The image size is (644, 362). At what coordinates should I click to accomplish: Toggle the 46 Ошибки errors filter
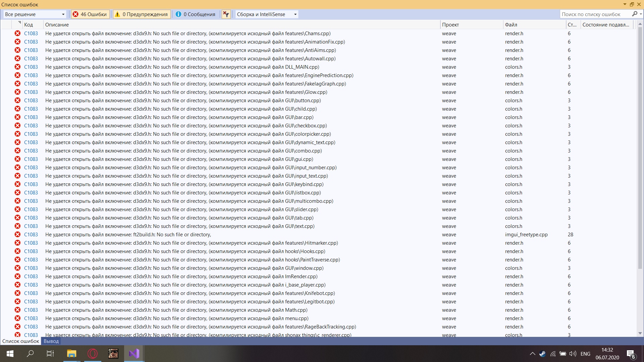pyautogui.click(x=90, y=14)
